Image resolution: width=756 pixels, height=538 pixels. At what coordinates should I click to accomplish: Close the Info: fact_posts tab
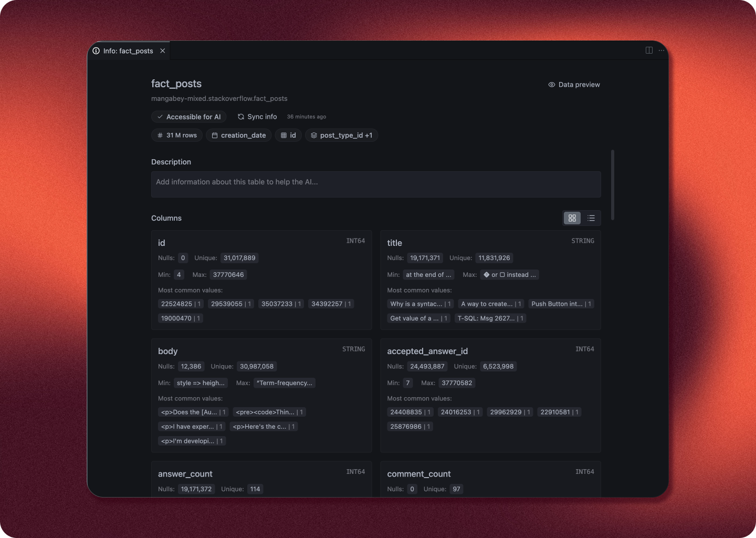(163, 51)
